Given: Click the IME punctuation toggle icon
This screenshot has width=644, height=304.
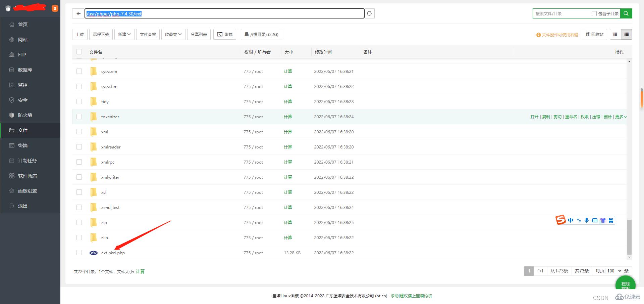Looking at the screenshot, I should pos(579,220).
